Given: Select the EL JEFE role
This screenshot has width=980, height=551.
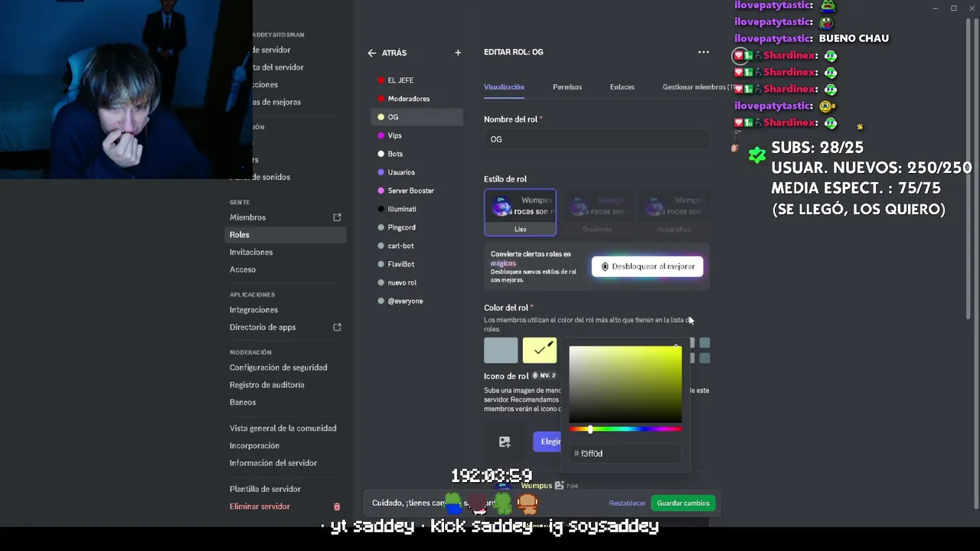Looking at the screenshot, I should click(417, 80).
